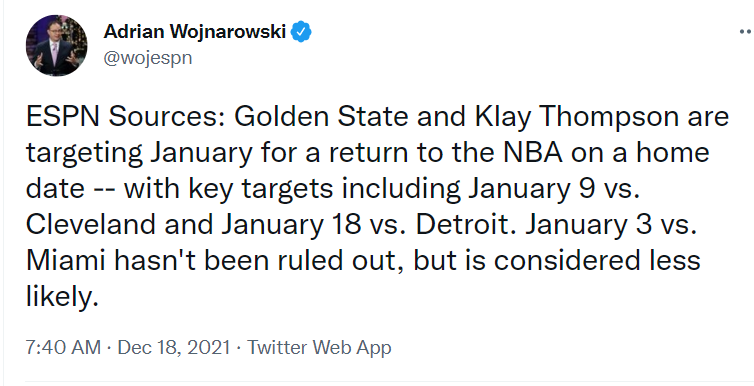Image resolution: width=754 pixels, height=386 pixels.
Task: Click the blue verified badge icon
Action: pos(302,32)
